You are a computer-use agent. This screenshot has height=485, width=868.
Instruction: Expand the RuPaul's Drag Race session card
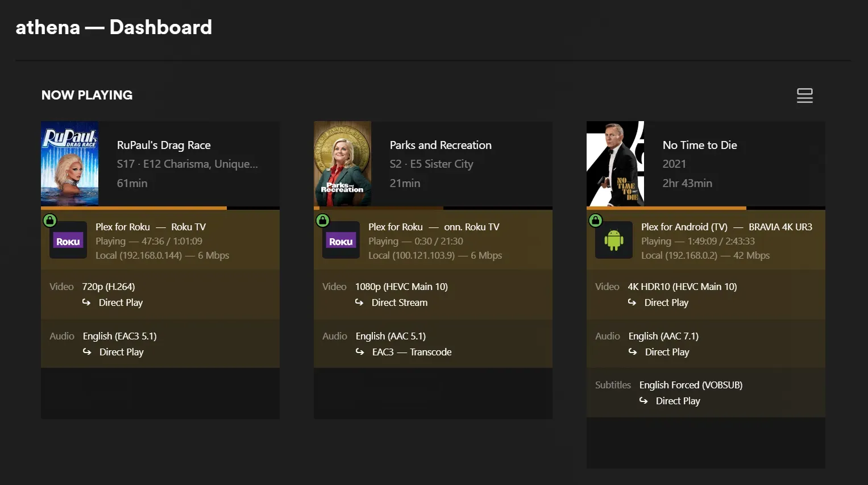point(160,164)
